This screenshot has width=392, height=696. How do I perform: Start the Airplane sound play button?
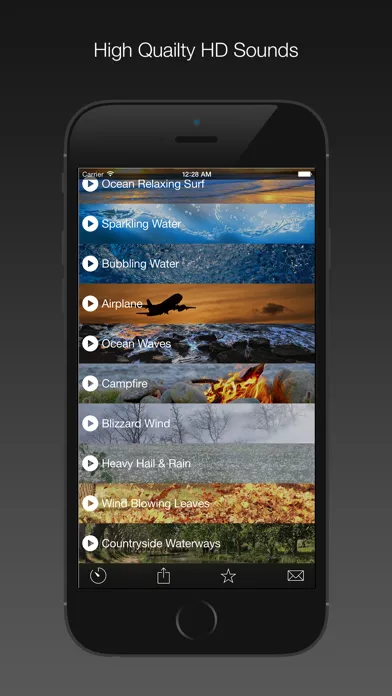pos(90,304)
